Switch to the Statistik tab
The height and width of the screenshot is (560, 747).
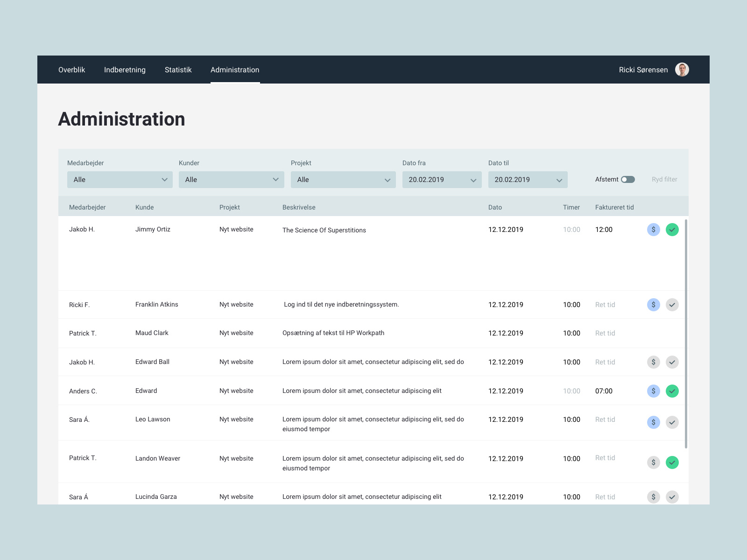178,70
